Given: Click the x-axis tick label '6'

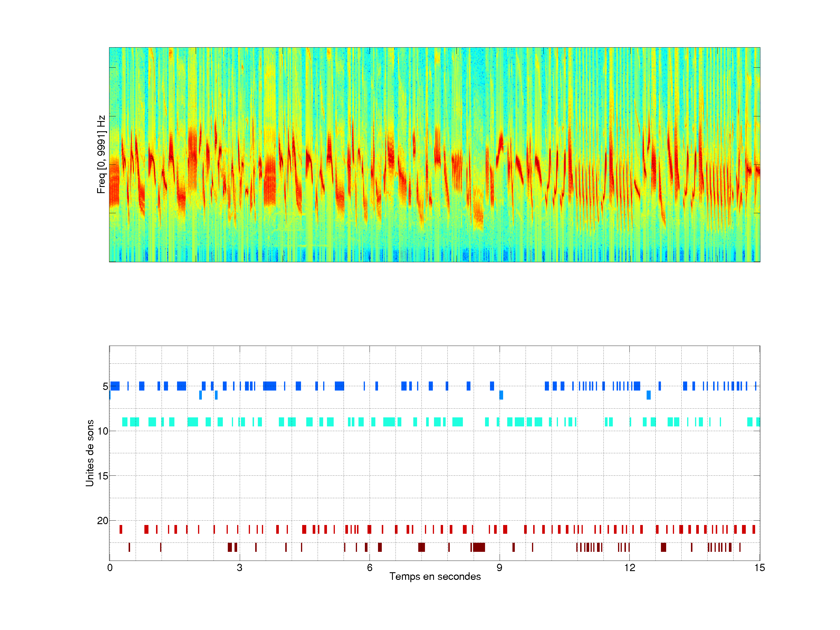Looking at the screenshot, I should coord(370,568).
